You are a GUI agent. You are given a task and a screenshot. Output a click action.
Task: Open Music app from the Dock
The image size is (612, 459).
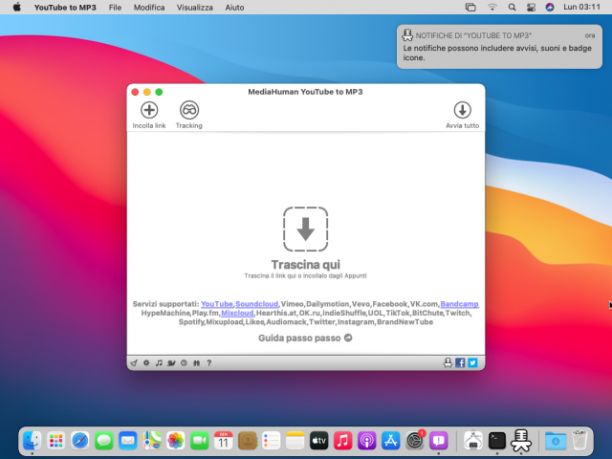coord(343,441)
